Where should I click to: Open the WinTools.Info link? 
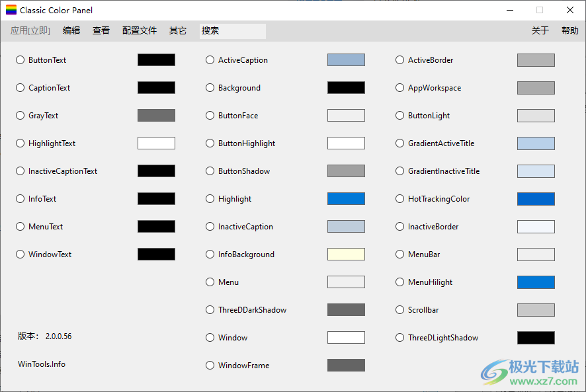42,364
